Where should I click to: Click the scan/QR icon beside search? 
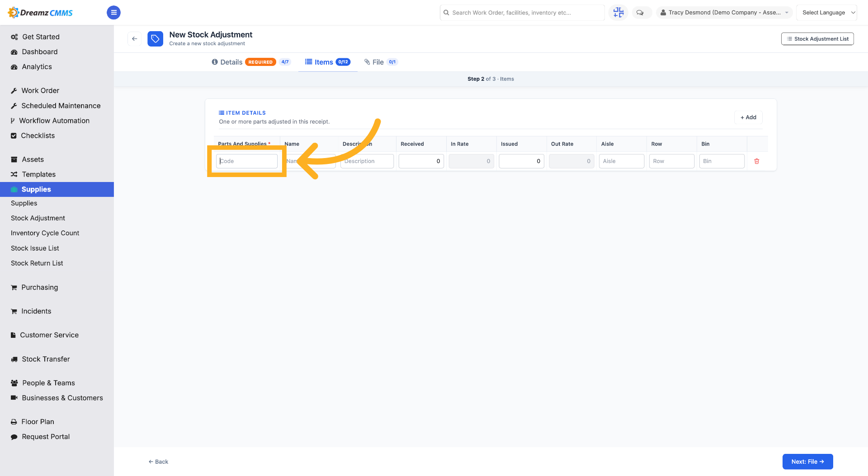point(618,13)
